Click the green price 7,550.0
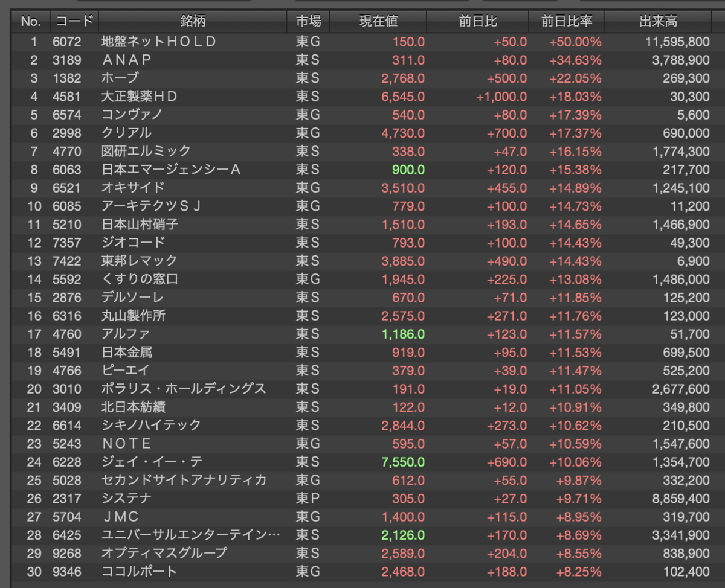Viewport: 725px width, 588px height. click(x=403, y=462)
